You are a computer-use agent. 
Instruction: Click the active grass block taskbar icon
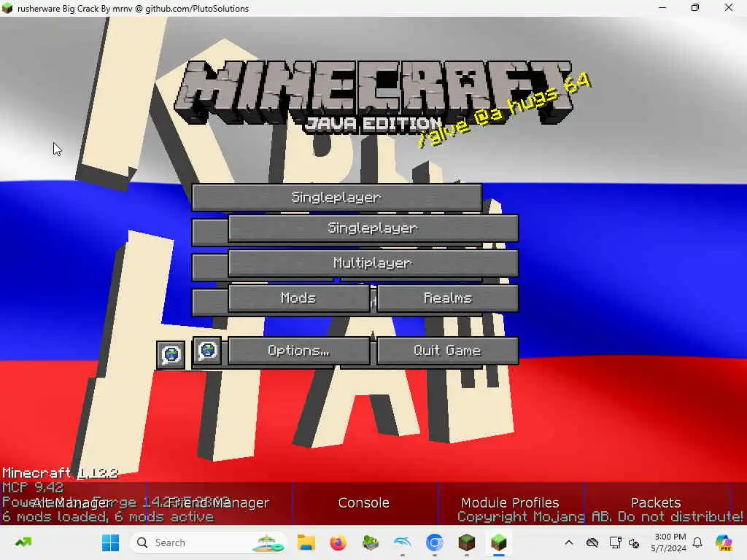[x=499, y=542]
